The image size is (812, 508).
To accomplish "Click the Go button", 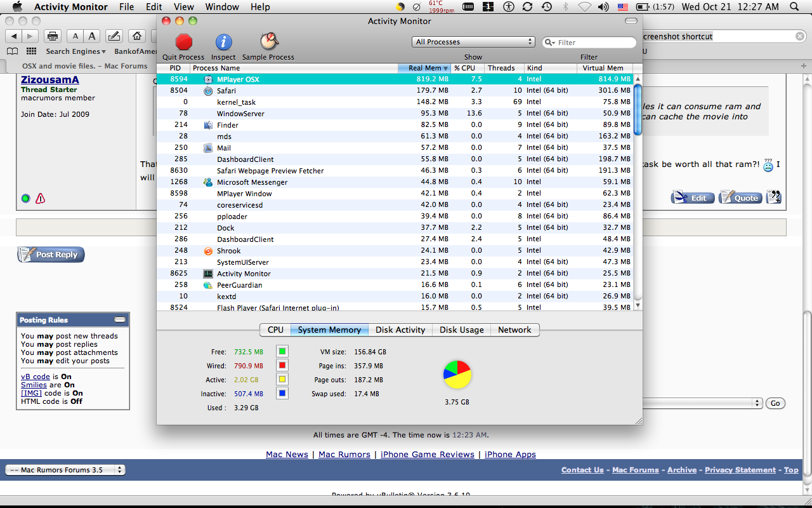I will click(x=775, y=403).
